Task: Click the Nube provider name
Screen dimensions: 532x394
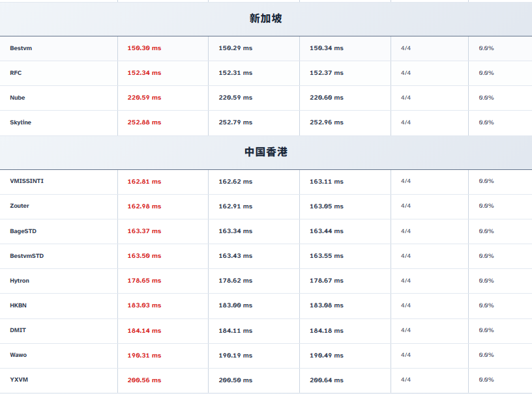Action: (x=18, y=98)
